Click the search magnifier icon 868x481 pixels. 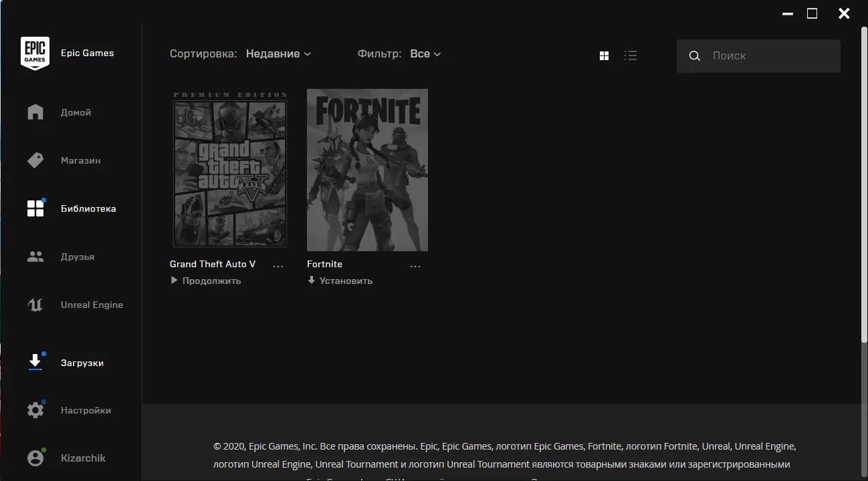pyautogui.click(x=695, y=56)
